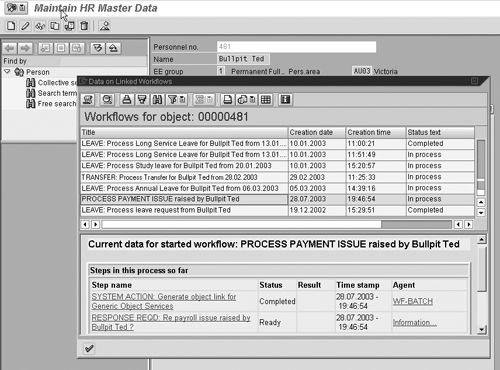Click the first icon in Linked Workflows toolbar

pos(88,100)
